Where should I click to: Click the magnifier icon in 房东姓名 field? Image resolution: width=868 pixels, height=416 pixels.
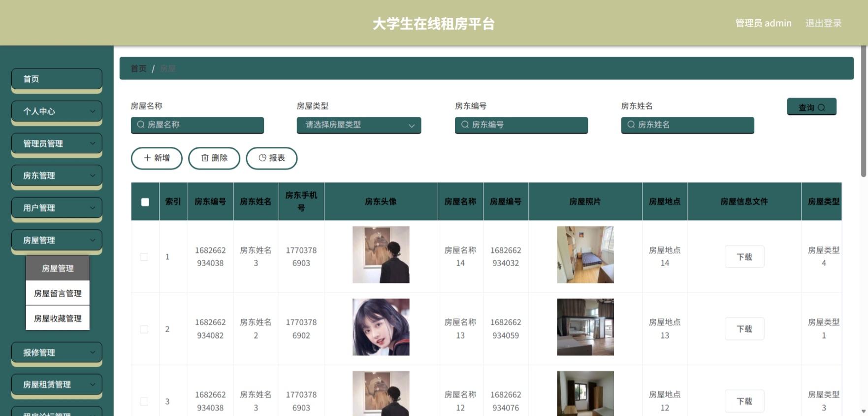pos(631,125)
